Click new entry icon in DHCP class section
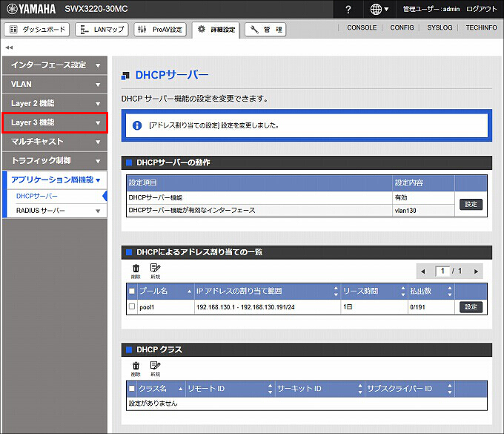 point(155,369)
